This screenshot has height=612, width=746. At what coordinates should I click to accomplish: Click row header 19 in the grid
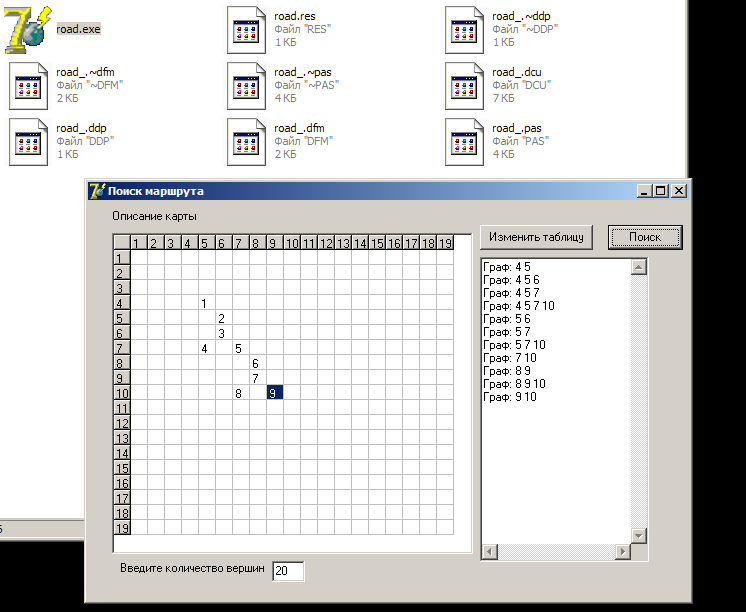122,527
